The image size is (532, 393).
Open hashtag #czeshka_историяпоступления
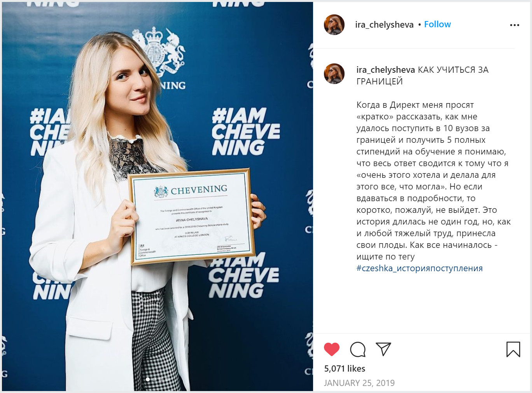[420, 268]
